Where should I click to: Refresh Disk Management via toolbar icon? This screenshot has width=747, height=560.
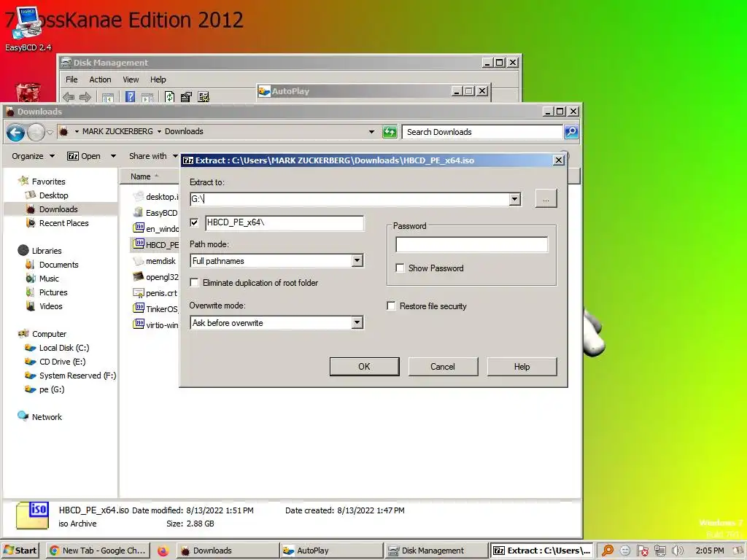pyautogui.click(x=169, y=97)
